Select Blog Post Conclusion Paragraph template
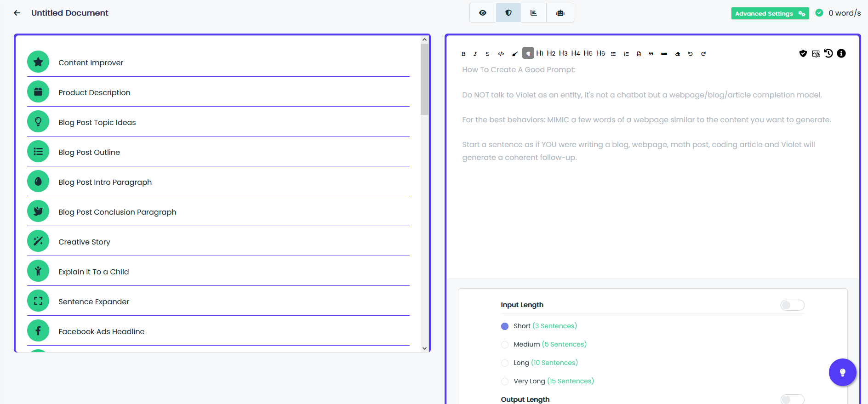The height and width of the screenshot is (404, 868). coord(218,212)
